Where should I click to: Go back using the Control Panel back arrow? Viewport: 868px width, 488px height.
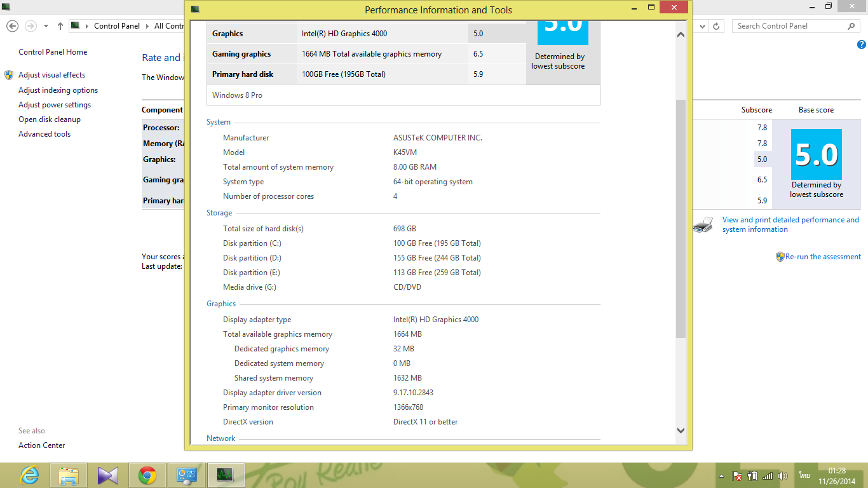(12, 26)
